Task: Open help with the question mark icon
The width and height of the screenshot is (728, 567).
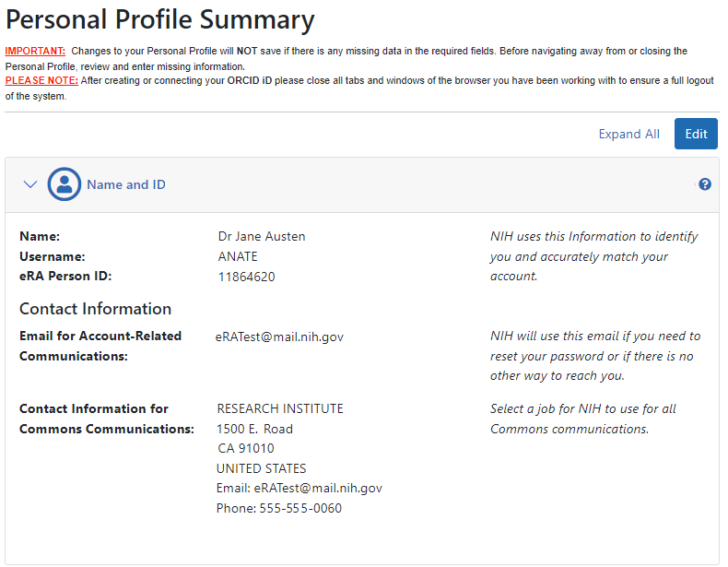Action: (x=705, y=184)
